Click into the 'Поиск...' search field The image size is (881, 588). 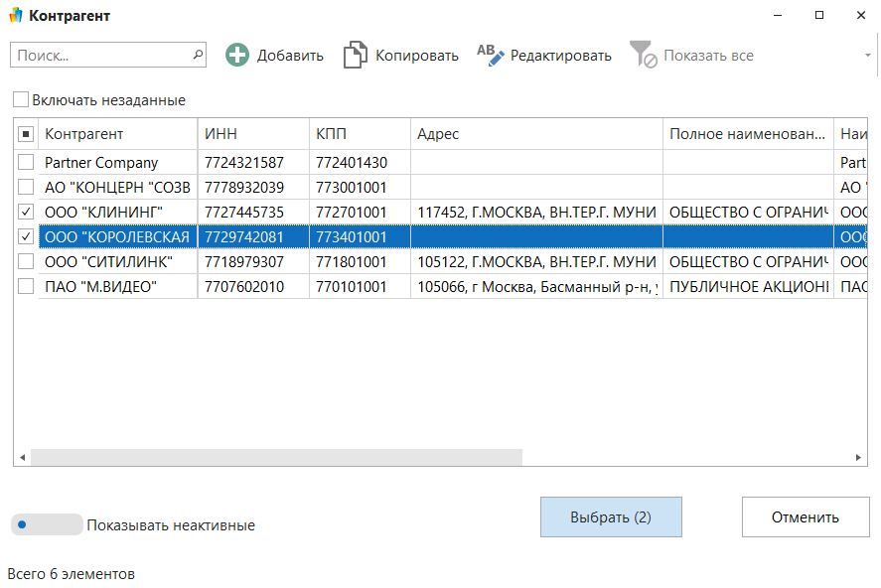pyautogui.click(x=99, y=56)
